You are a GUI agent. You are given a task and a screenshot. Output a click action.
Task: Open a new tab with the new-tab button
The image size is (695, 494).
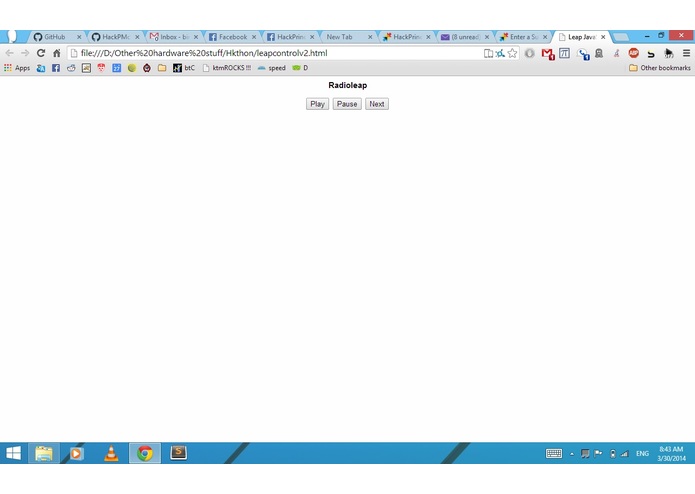point(621,37)
